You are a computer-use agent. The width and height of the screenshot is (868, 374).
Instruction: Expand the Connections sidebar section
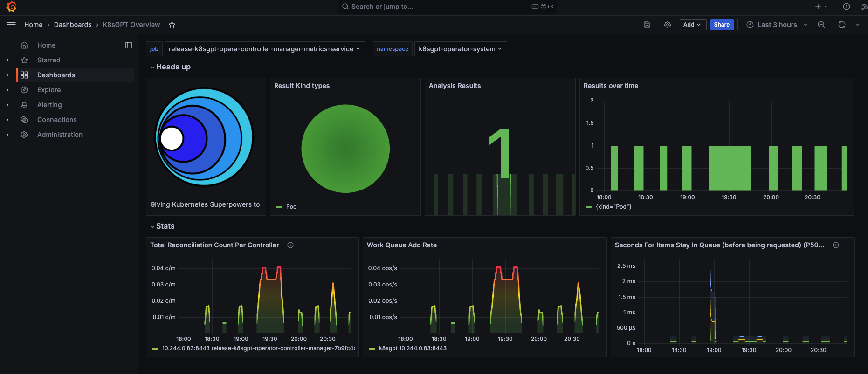click(7, 120)
